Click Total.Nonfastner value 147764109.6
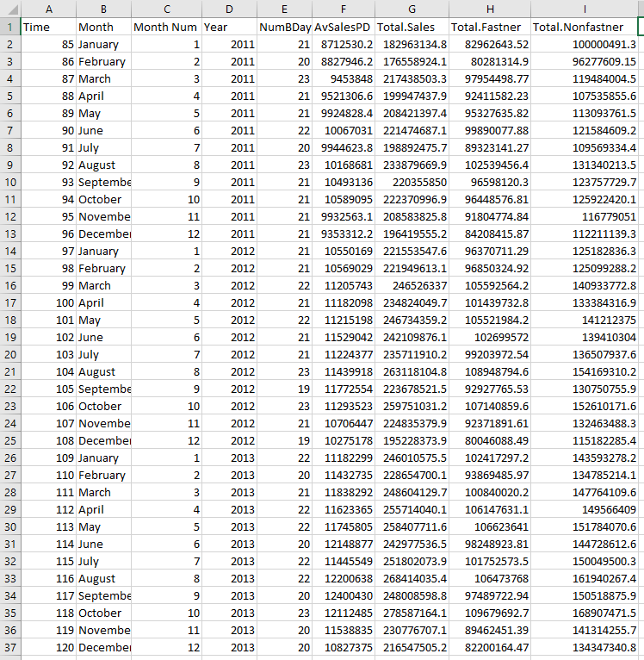 coord(585,492)
